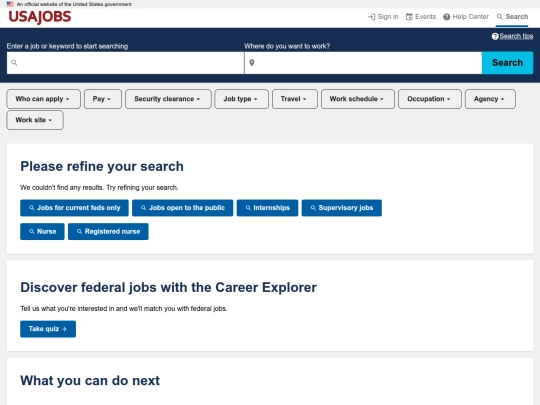Search for Supervisory jobs
540x405 pixels.
click(342, 208)
